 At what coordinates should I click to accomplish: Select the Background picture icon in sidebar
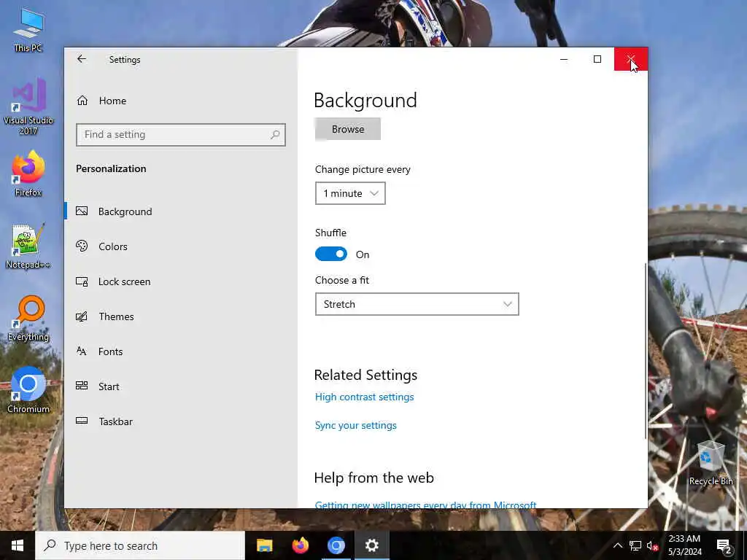82,211
